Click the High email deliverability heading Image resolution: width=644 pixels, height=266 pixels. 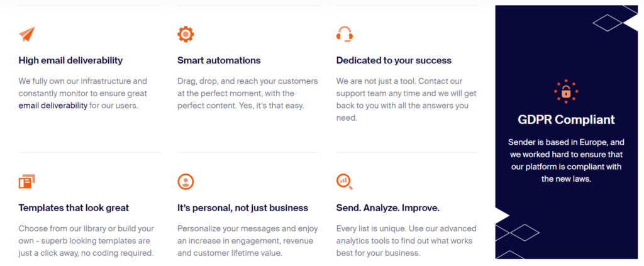tap(70, 60)
